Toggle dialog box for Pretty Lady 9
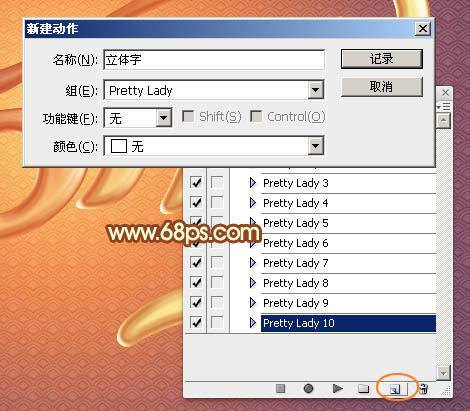The width and height of the screenshot is (470, 411). tap(217, 302)
